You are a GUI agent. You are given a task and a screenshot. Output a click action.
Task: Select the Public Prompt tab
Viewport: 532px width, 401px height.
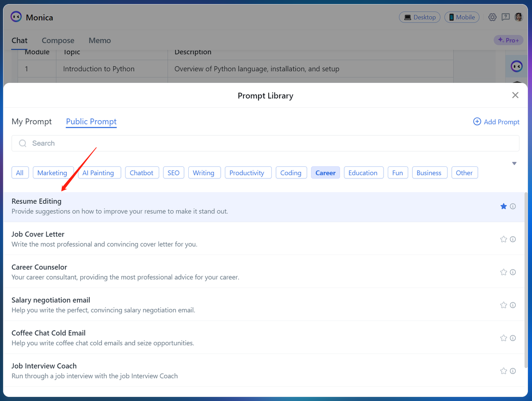pyautogui.click(x=91, y=121)
